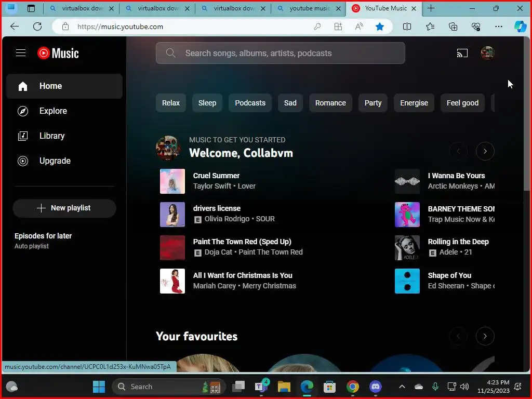This screenshot has height=399, width=532.
Task: Select the Sleep mood chip
Action: 207,103
